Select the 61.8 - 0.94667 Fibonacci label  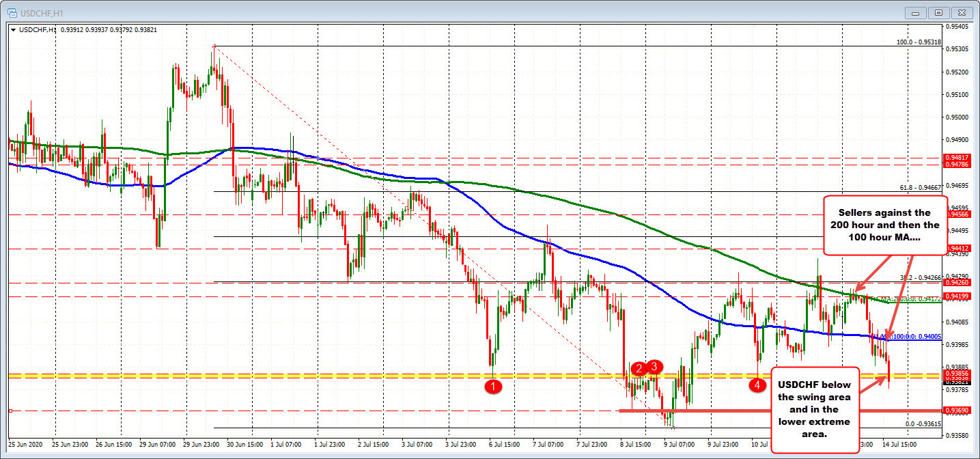pos(921,187)
